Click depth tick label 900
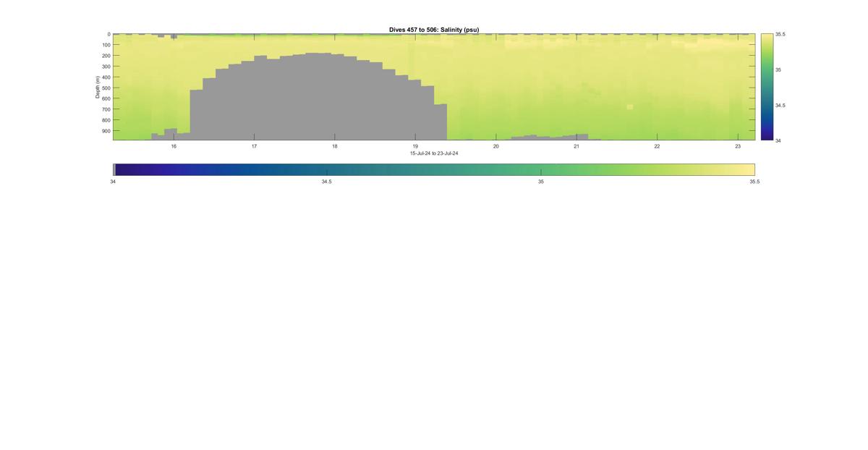This screenshot has height=450, width=868. tap(106, 132)
